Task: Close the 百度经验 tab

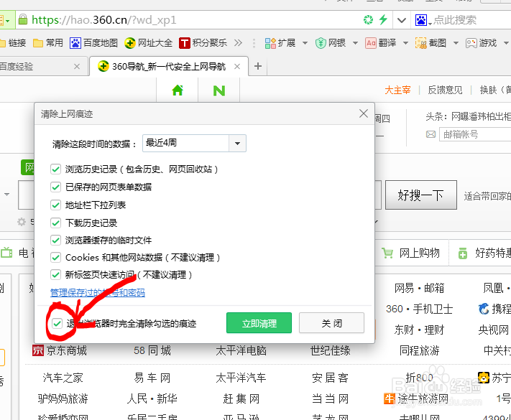Action: [77, 67]
